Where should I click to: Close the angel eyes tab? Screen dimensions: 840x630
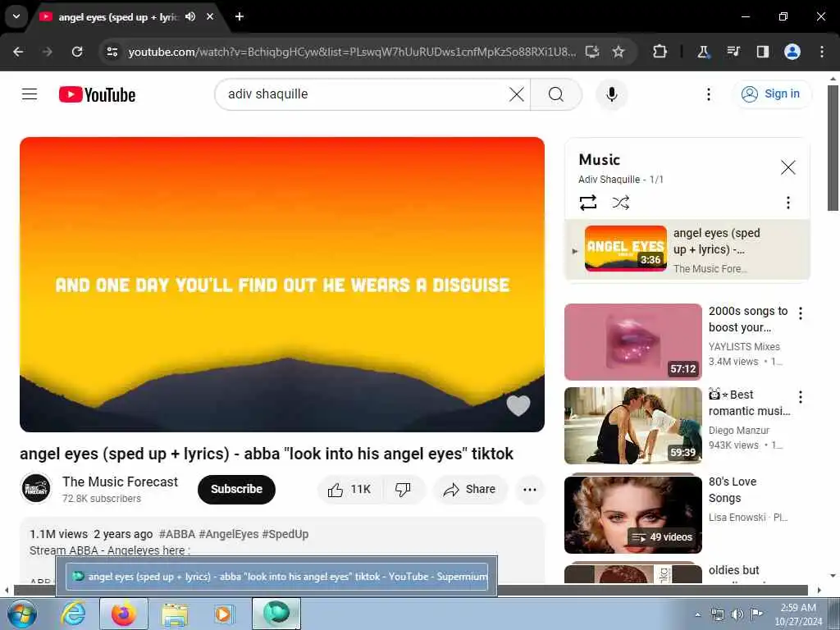pos(210,16)
